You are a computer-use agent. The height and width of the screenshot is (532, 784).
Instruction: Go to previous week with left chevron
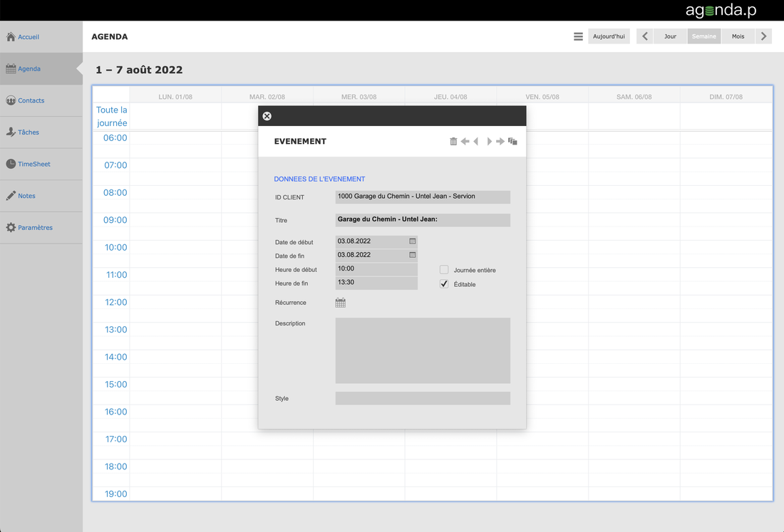coord(645,36)
